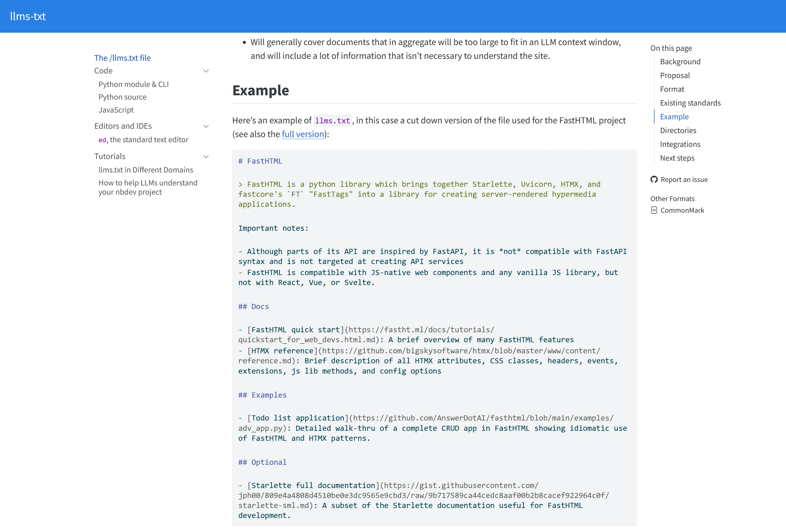Open the llms-txt site title
The width and height of the screenshot is (786, 532).
[28, 16]
